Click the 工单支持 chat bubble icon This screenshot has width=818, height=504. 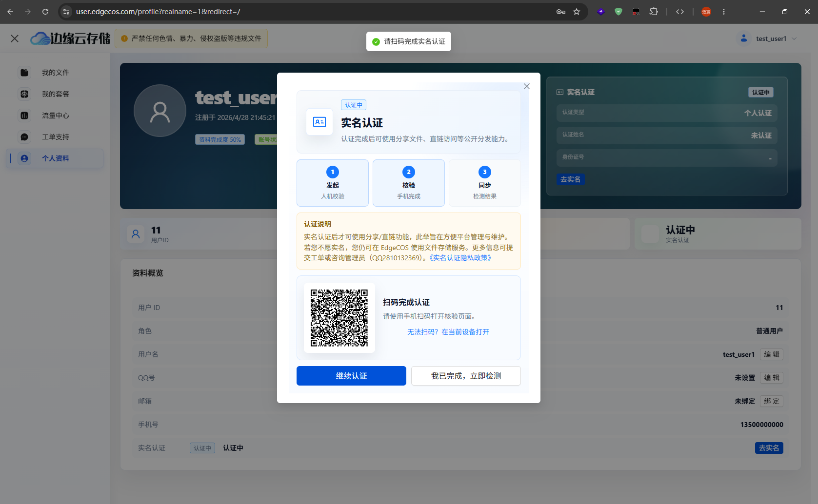[24, 137]
